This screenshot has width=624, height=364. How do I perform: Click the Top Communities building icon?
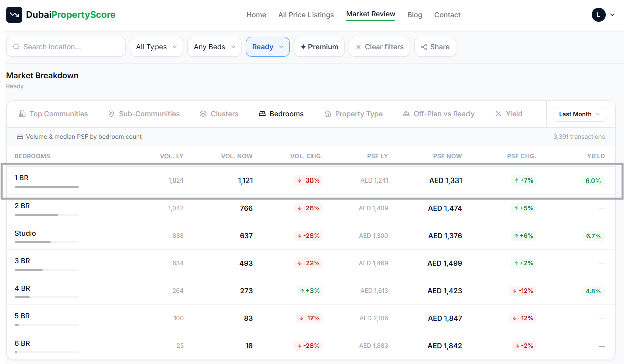coord(22,114)
